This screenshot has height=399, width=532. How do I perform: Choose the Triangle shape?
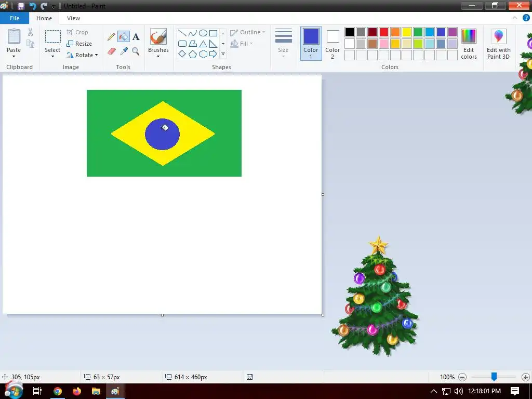pyautogui.click(x=203, y=44)
